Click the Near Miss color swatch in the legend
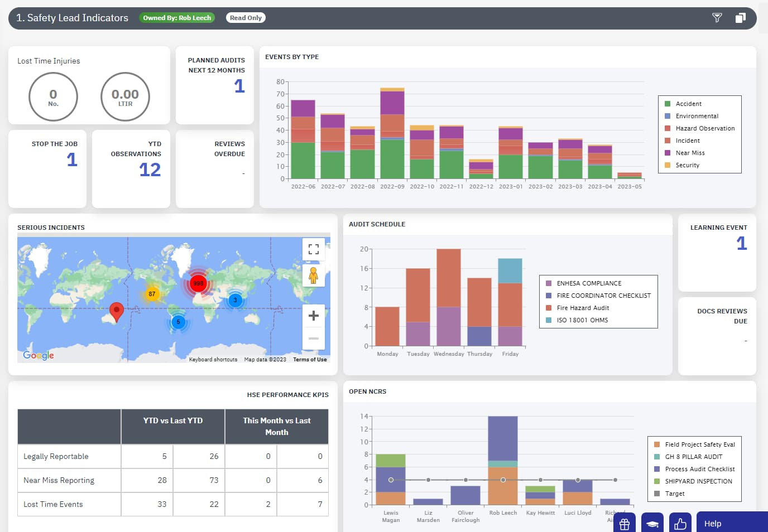768x532 pixels. [668, 153]
